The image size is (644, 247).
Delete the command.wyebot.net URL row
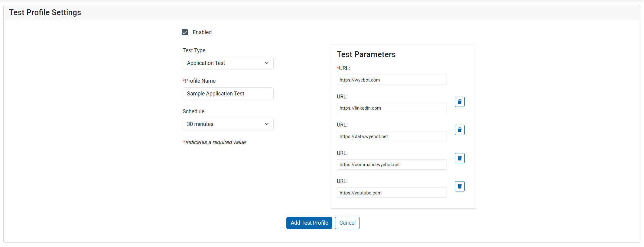(460, 158)
